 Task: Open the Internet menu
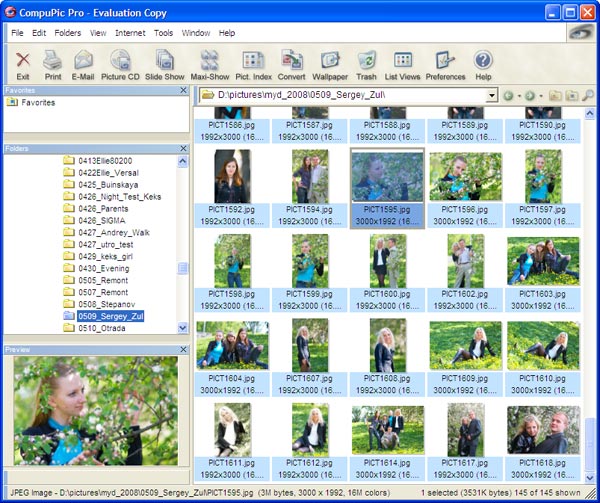[x=130, y=33]
